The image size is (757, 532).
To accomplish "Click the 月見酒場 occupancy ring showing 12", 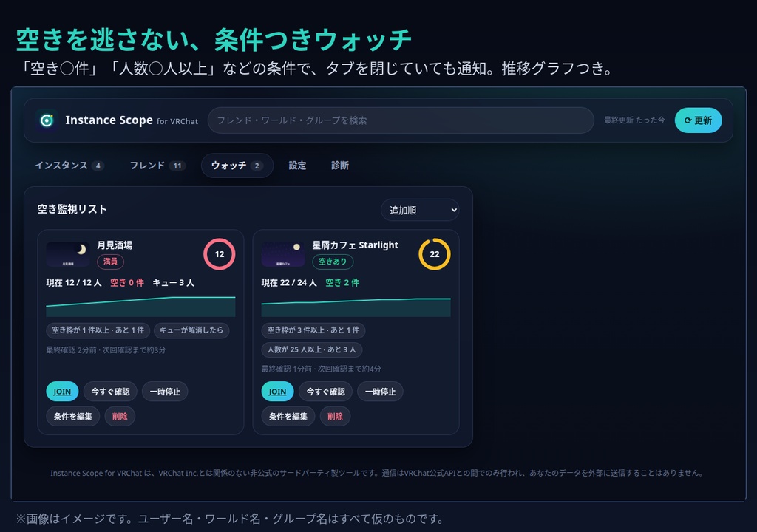I will point(219,254).
